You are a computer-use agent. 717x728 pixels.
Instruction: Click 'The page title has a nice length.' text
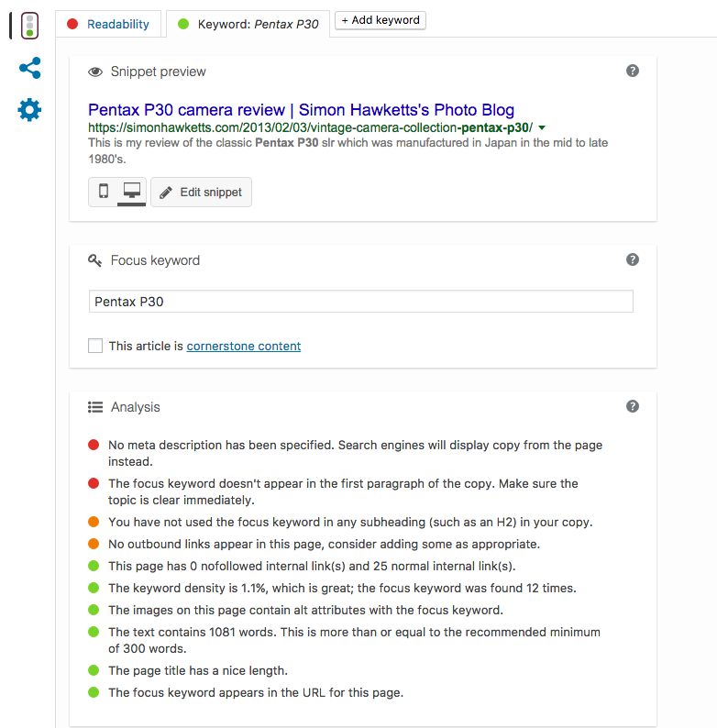(198, 670)
